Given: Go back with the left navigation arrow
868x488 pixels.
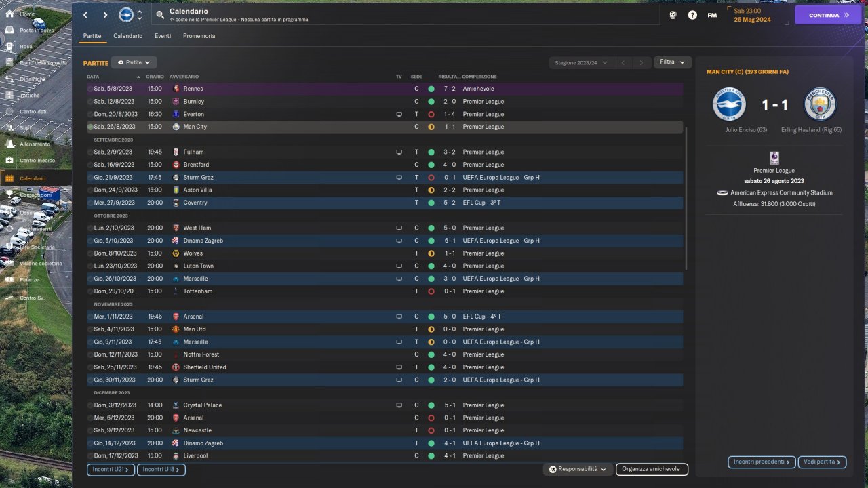Looking at the screenshot, I should (x=85, y=15).
